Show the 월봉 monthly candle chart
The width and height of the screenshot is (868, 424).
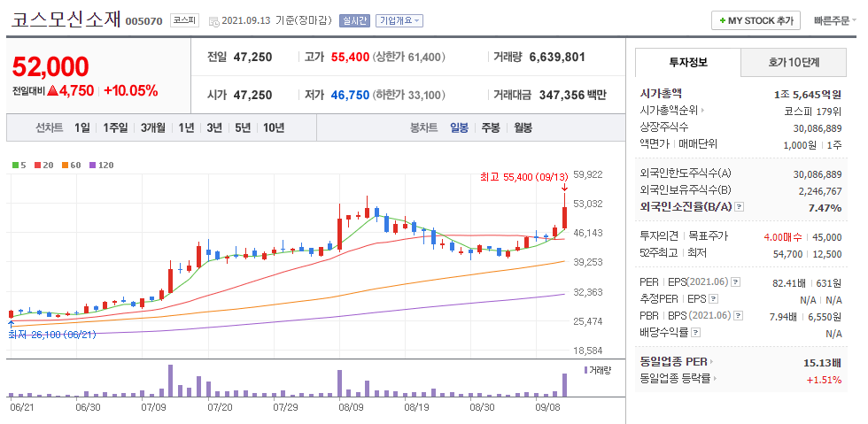coord(523,127)
